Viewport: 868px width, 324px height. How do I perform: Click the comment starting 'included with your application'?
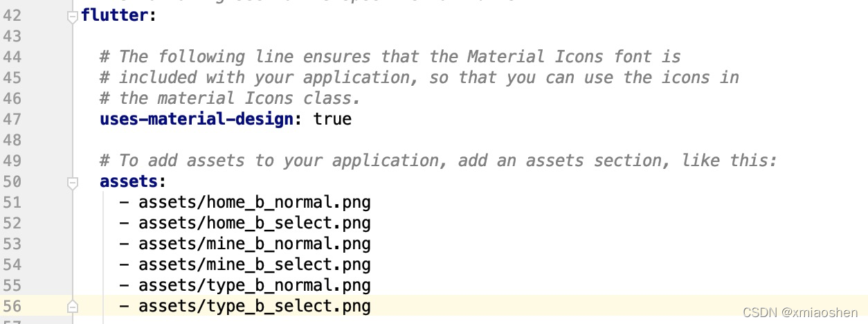coord(419,78)
